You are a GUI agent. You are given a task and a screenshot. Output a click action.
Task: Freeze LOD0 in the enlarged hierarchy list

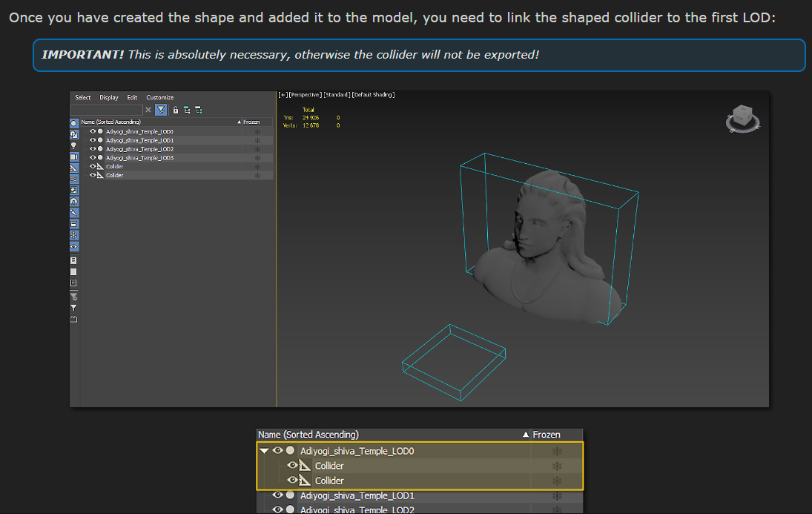(x=557, y=451)
